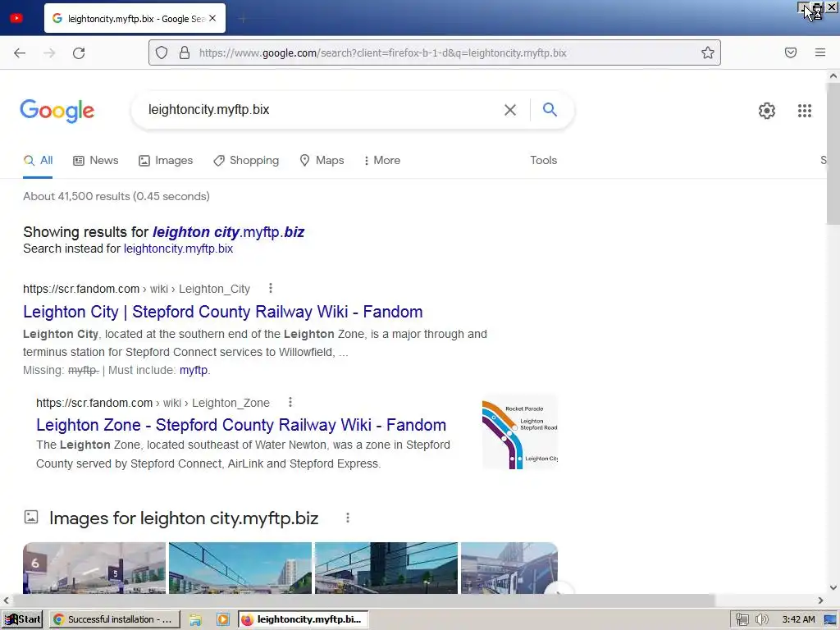This screenshot has width=840, height=630.
Task: Open Leighton Zone Stepford County Railway Wiki result
Action: click(x=241, y=425)
